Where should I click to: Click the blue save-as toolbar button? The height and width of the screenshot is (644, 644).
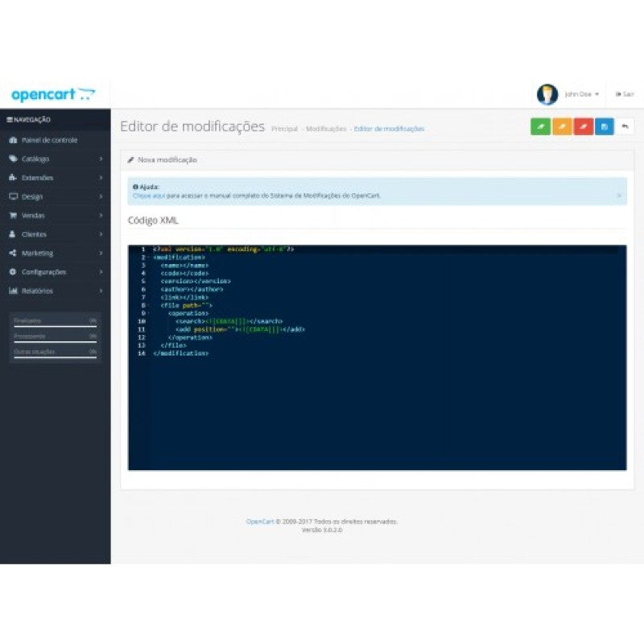[x=605, y=126]
